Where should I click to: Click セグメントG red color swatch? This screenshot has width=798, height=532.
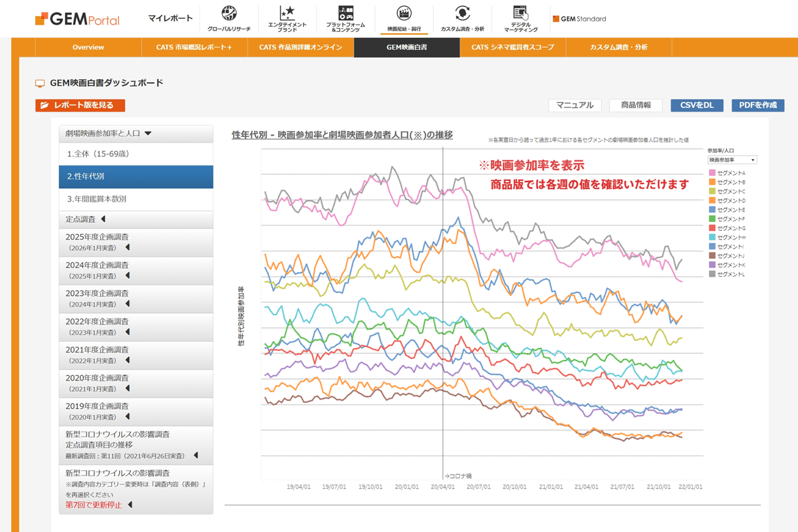pyautogui.click(x=712, y=228)
